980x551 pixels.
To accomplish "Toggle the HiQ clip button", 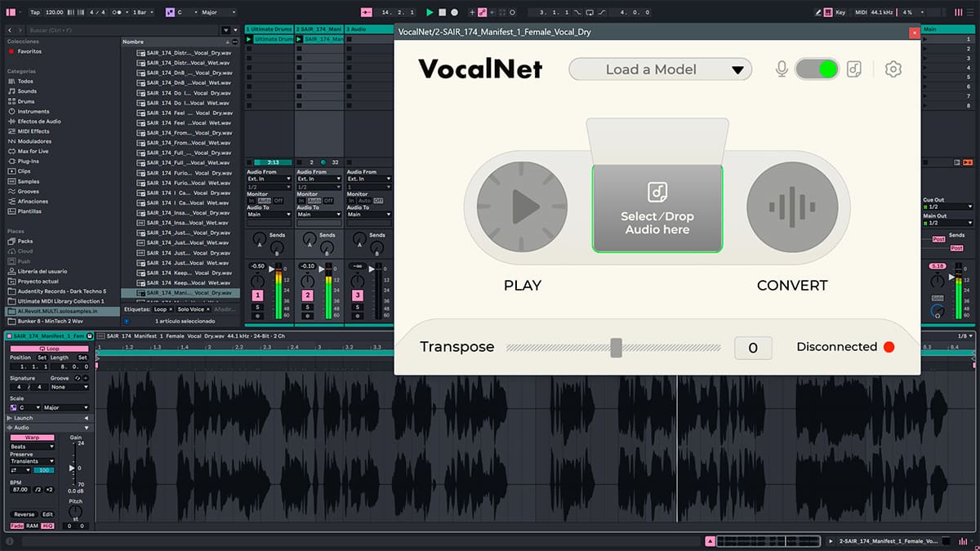I will point(46,526).
